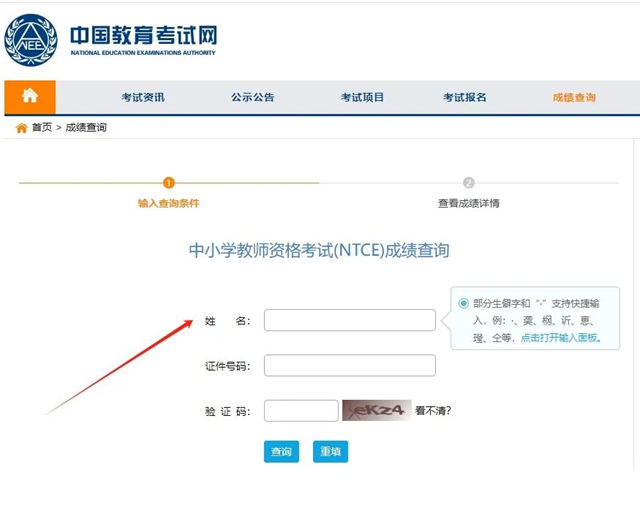Click the 点击打开输入面板 link
640x505 pixels.
559,338
